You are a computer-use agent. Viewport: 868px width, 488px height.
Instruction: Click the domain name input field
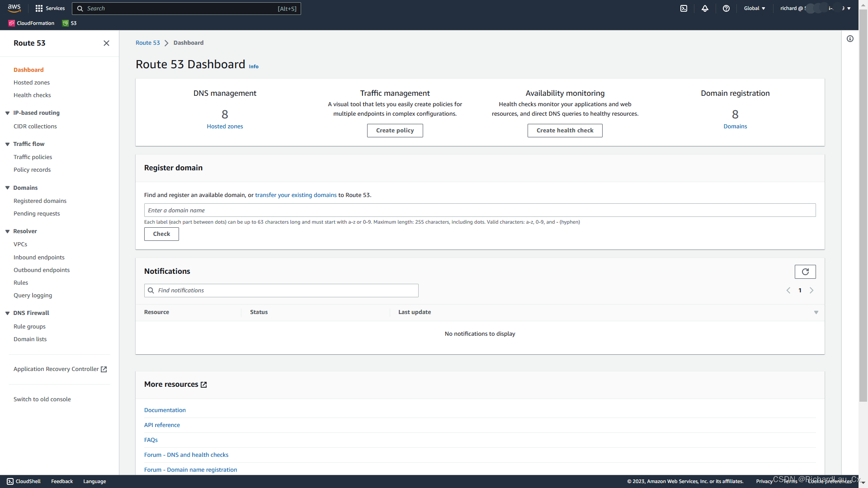480,210
